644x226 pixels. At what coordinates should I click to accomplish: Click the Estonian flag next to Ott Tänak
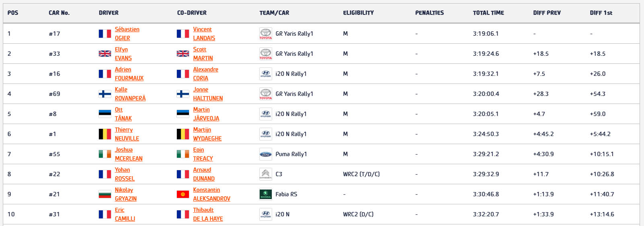[x=105, y=114]
